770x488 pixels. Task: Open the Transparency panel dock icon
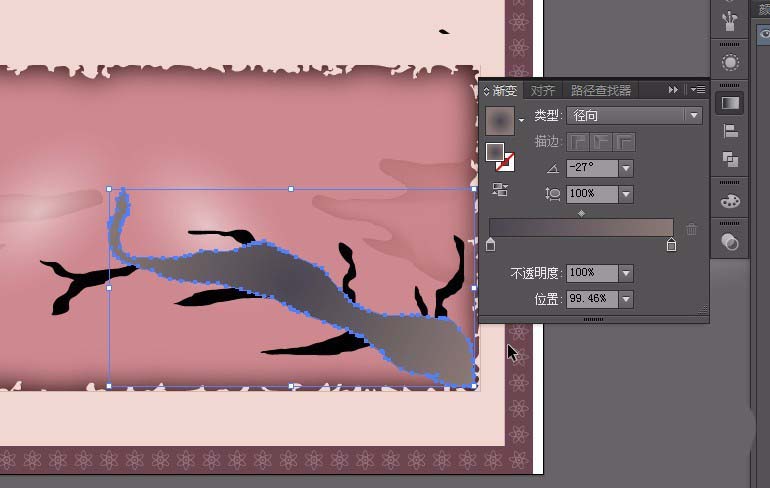(x=730, y=243)
